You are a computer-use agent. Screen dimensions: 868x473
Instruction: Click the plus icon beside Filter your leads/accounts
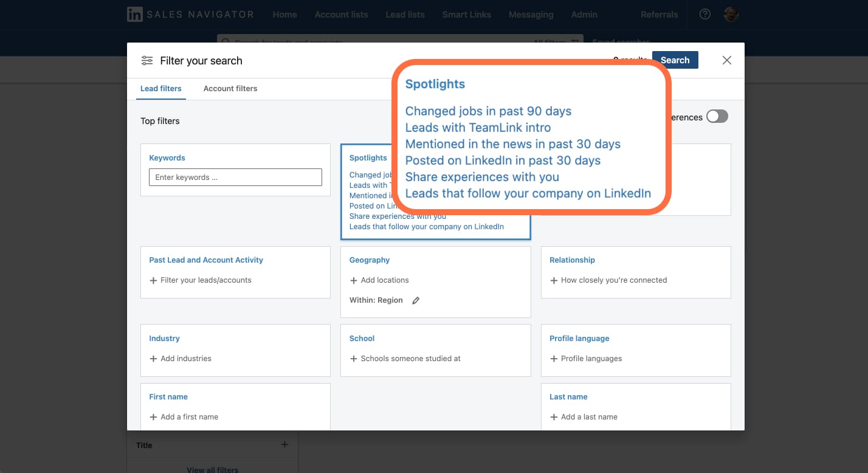point(153,280)
